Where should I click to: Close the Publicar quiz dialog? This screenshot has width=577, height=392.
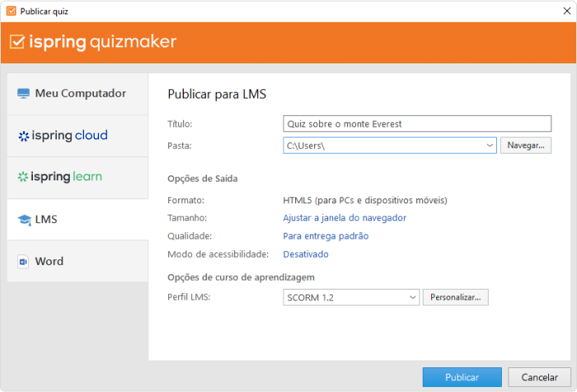(x=567, y=11)
